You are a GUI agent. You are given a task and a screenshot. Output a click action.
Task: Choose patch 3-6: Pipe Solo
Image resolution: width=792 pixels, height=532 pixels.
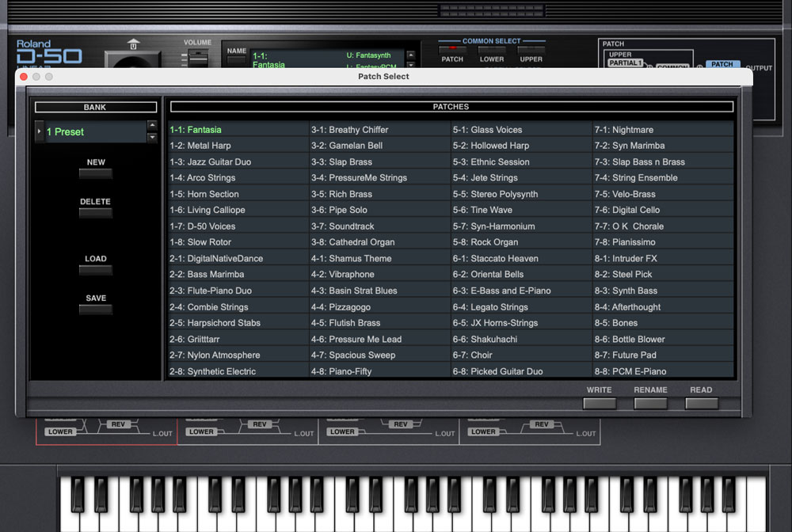tap(380, 210)
